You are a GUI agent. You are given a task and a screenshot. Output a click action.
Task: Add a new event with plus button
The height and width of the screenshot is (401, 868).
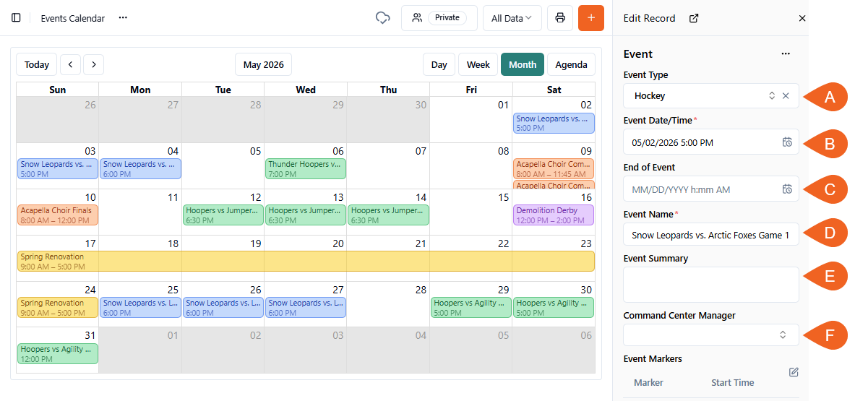click(590, 18)
